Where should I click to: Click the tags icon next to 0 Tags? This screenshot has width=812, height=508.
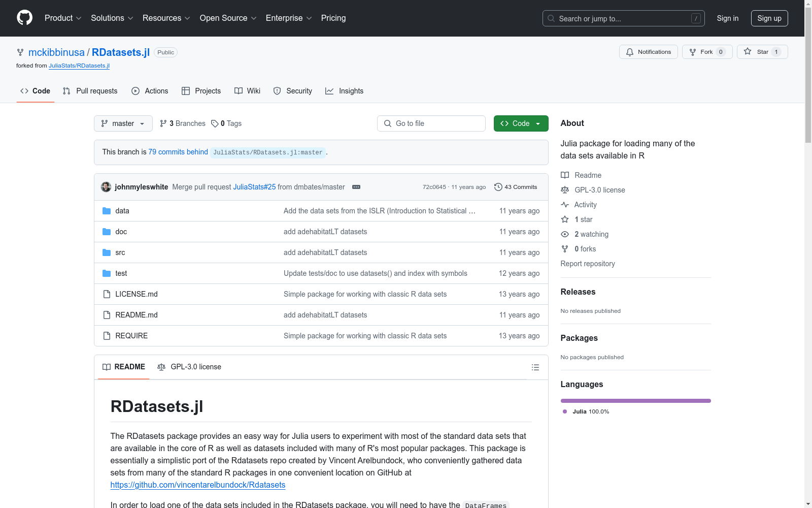click(x=215, y=123)
